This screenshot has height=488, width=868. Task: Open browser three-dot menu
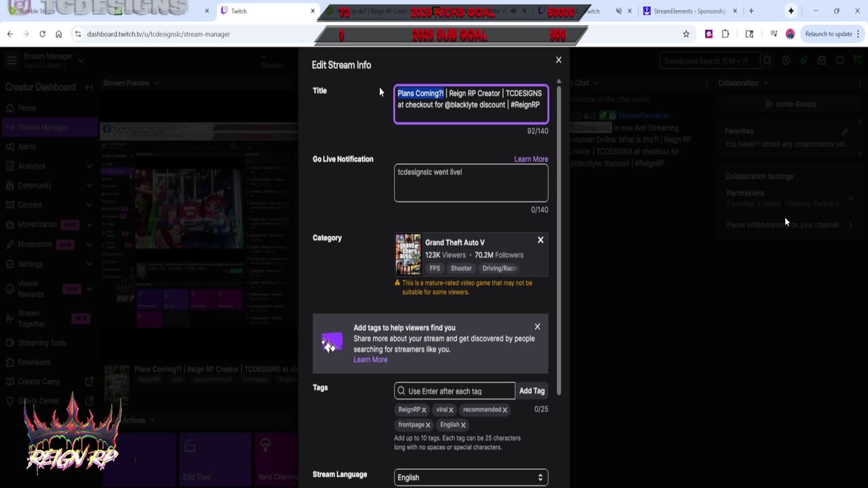click(x=860, y=34)
